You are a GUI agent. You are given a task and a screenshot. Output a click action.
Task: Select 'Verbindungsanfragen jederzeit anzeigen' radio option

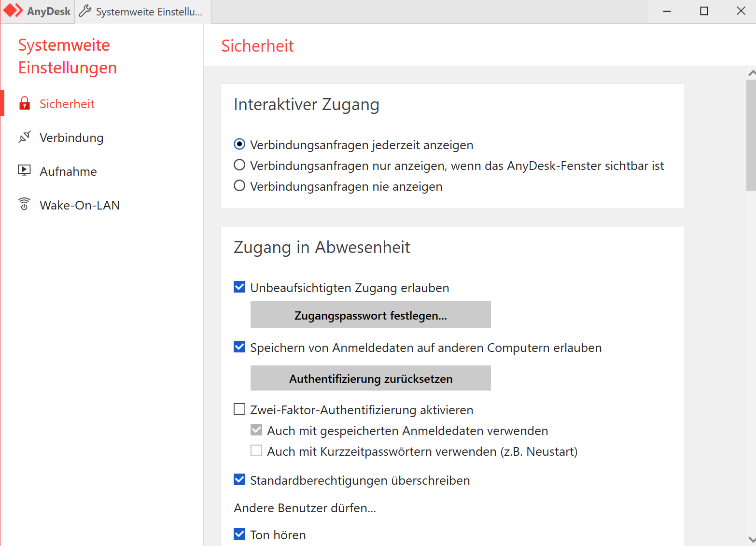click(x=239, y=144)
